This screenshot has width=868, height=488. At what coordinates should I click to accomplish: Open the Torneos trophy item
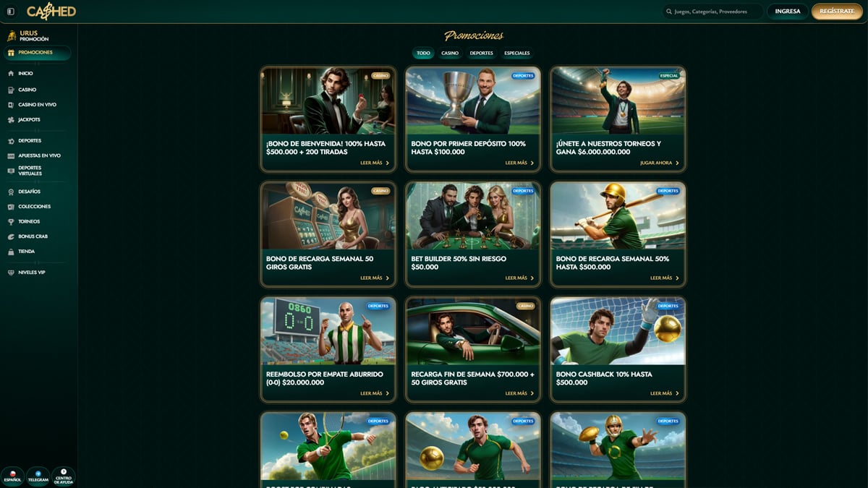pyautogui.click(x=29, y=221)
